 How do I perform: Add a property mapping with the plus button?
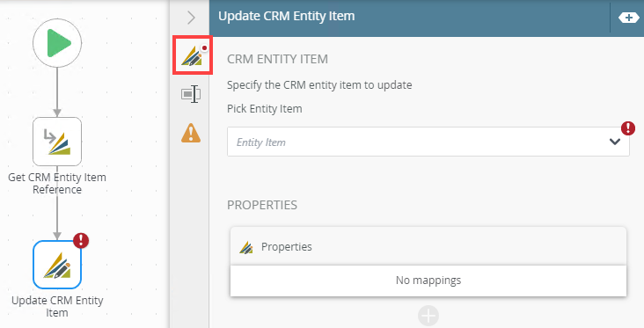click(428, 316)
